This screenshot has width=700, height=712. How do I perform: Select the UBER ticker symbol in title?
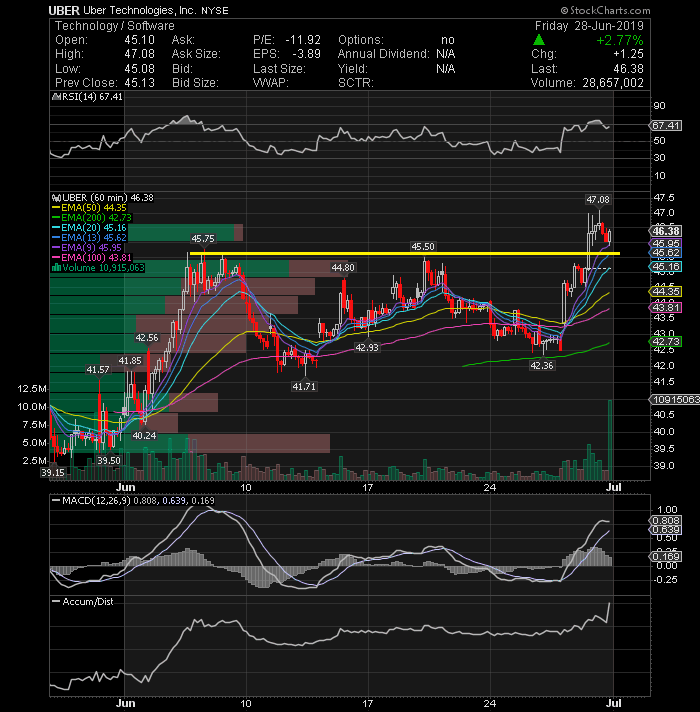pyautogui.click(x=64, y=10)
